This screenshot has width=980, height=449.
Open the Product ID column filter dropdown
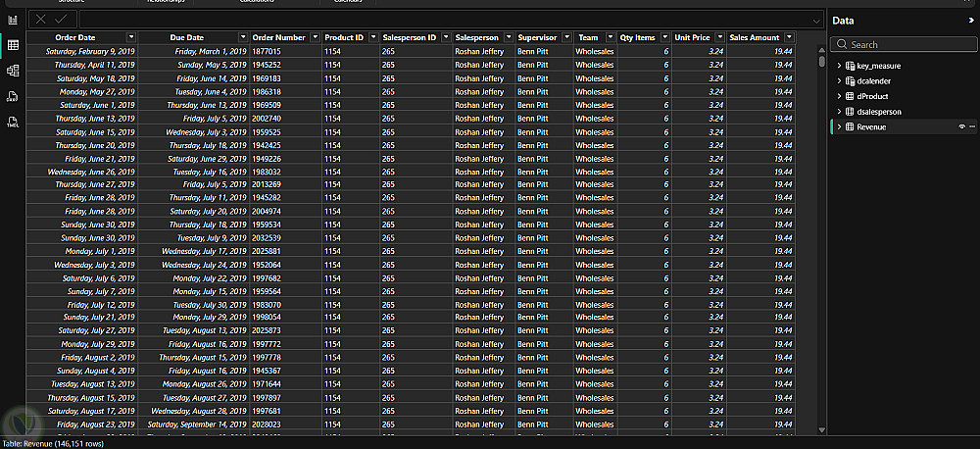(x=373, y=37)
